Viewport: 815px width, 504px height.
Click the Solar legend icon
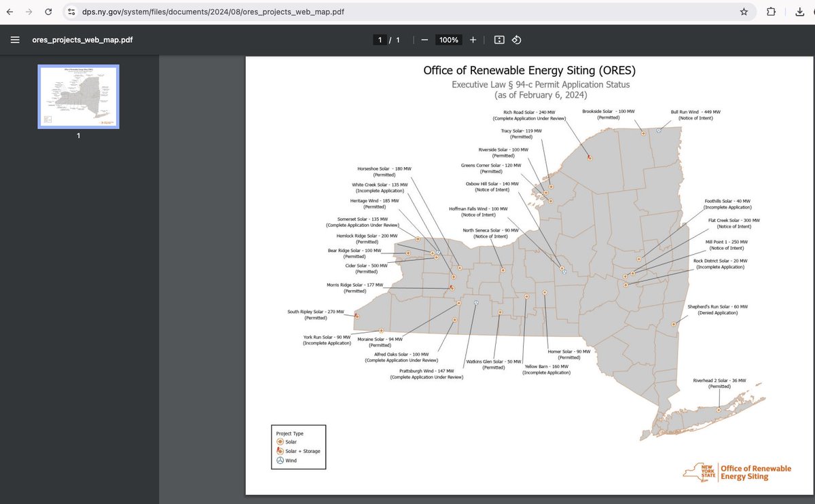tap(280, 442)
